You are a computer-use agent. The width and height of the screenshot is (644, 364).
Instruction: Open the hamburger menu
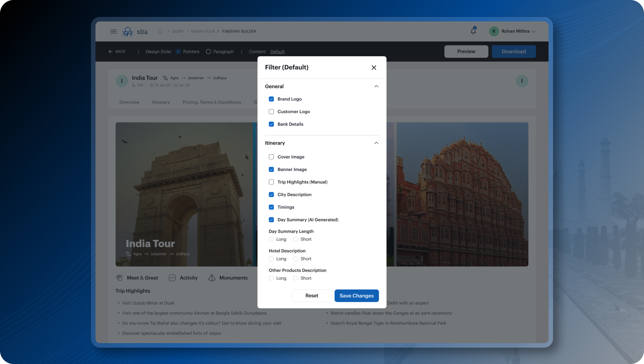coord(113,31)
